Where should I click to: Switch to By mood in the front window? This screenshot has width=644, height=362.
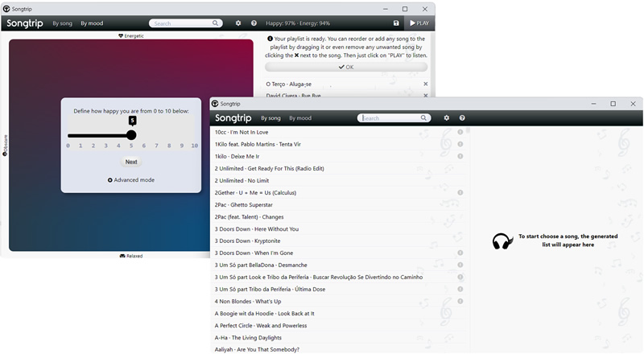300,118
